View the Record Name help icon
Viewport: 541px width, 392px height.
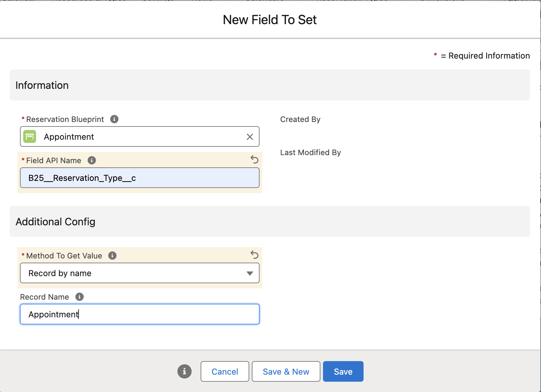click(80, 297)
